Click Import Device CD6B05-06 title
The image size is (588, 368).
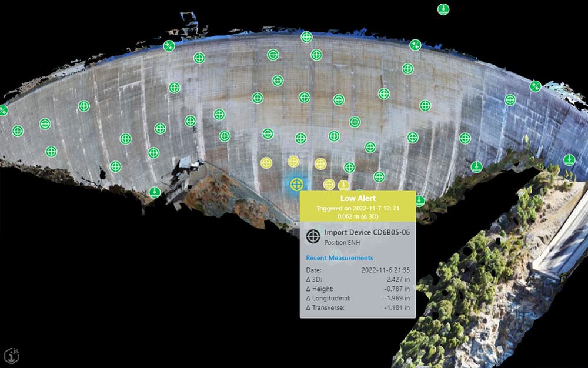(x=367, y=232)
